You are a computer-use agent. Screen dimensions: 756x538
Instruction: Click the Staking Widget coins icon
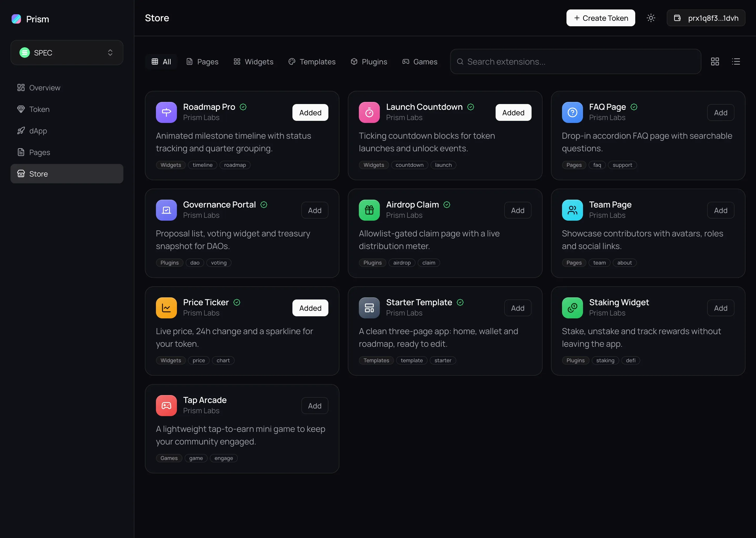[x=572, y=308]
